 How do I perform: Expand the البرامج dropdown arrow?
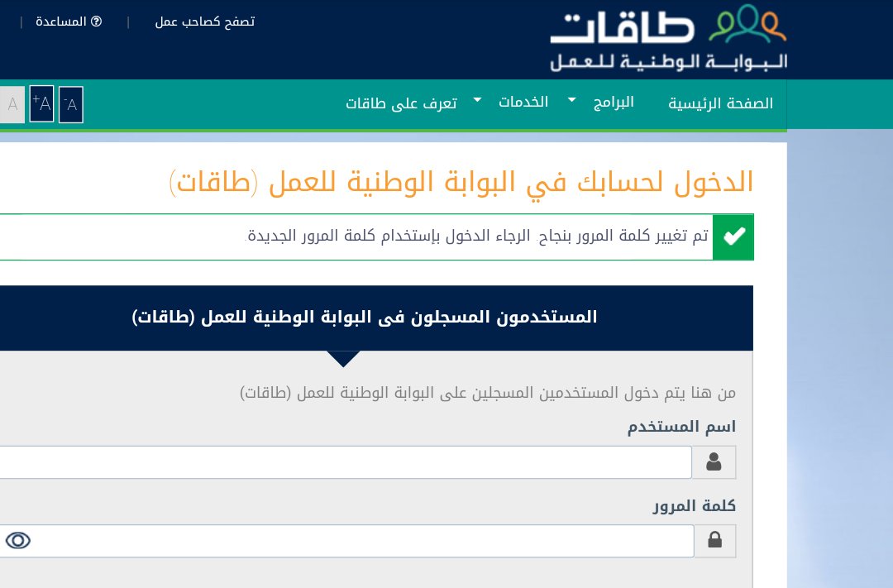[572, 100]
